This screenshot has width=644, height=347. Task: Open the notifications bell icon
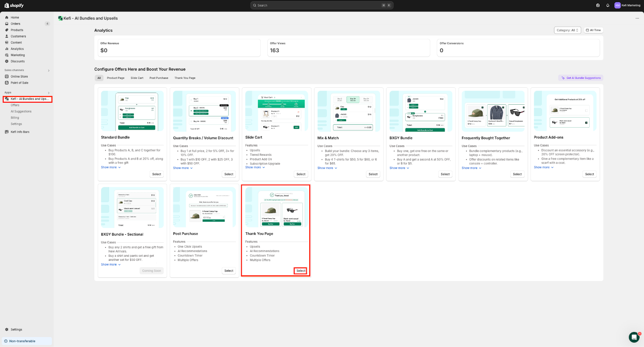(x=607, y=5)
